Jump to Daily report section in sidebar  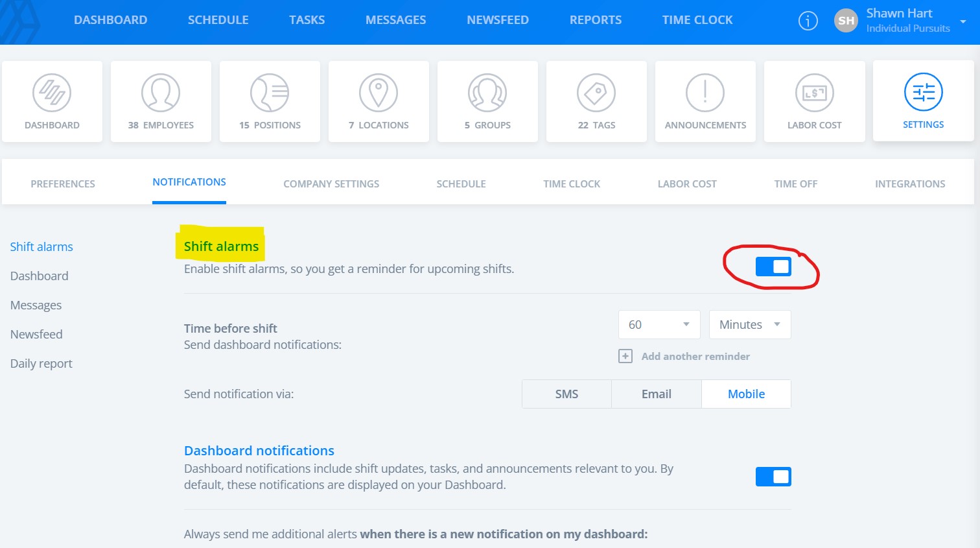[x=41, y=363]
